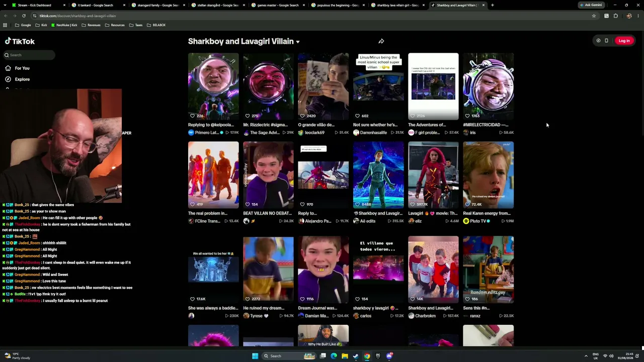Like the Sharkboy and Lavagirl video with 14K likes

pos(413,299)
